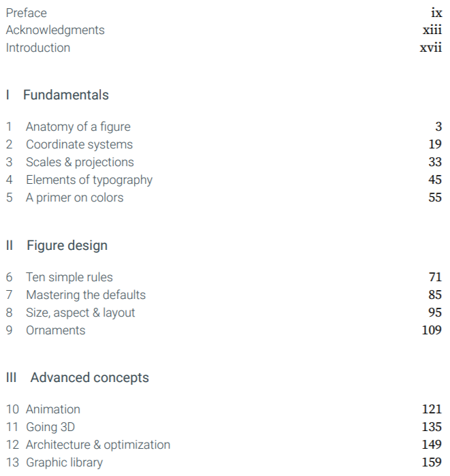The image size is (450, 476).
Task: Open chapter 5 A primer on colors
Action: [75, 197]
